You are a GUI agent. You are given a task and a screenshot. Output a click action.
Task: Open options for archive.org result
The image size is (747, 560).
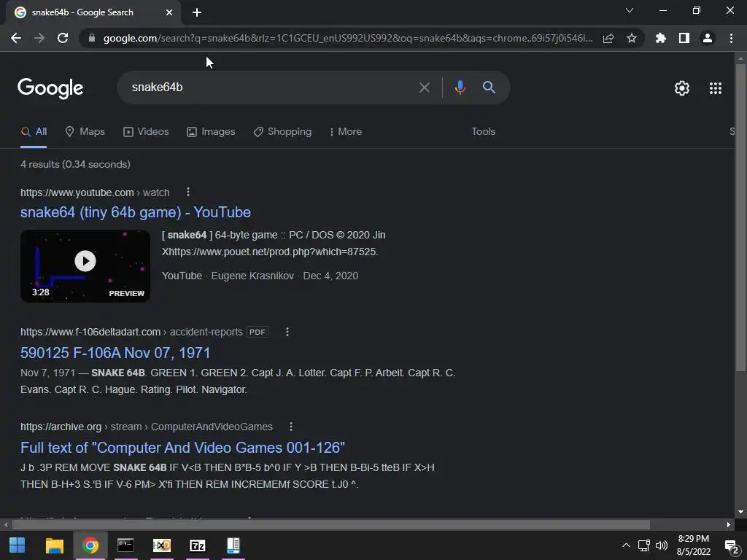[x=291, y=427]
